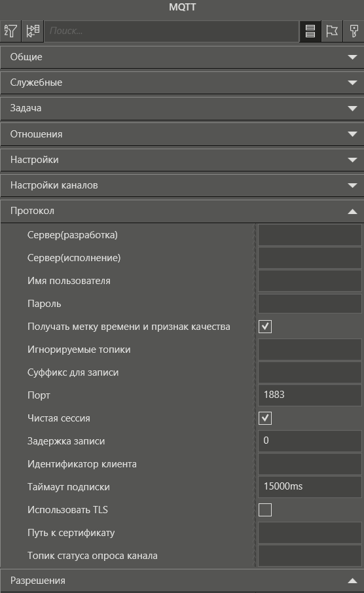Select the Пароль property label
The height and width of the screenshot is (593, 364).
[44, 304]
